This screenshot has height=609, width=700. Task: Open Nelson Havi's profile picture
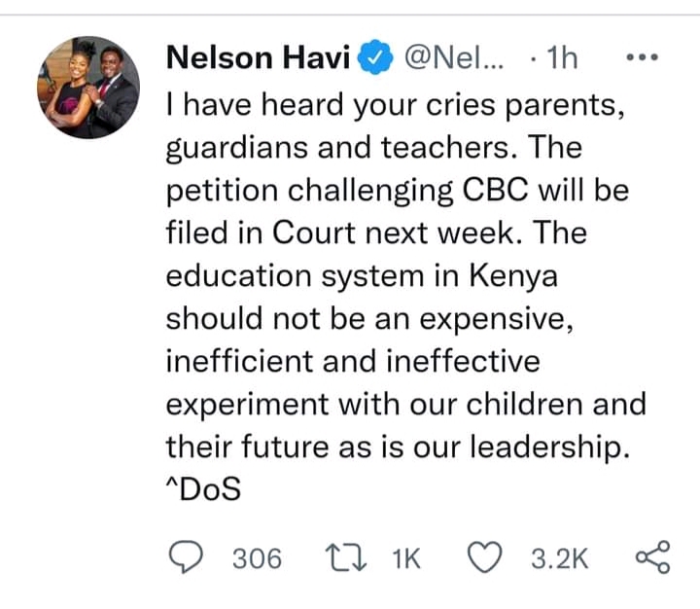point(88,88)
